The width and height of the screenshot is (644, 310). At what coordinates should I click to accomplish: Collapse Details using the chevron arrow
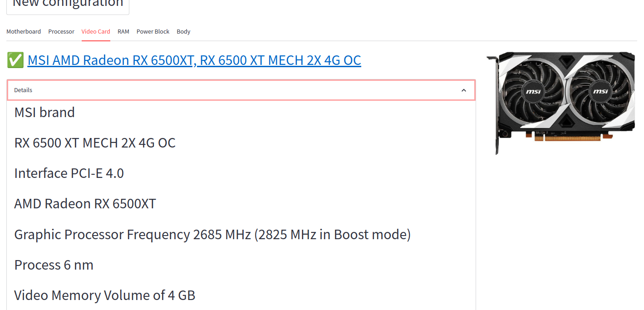pyautogui.click(x=463, y=90)
